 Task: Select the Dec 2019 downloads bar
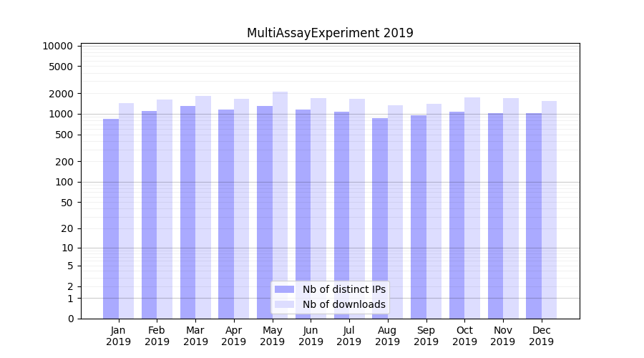point(549,210)
